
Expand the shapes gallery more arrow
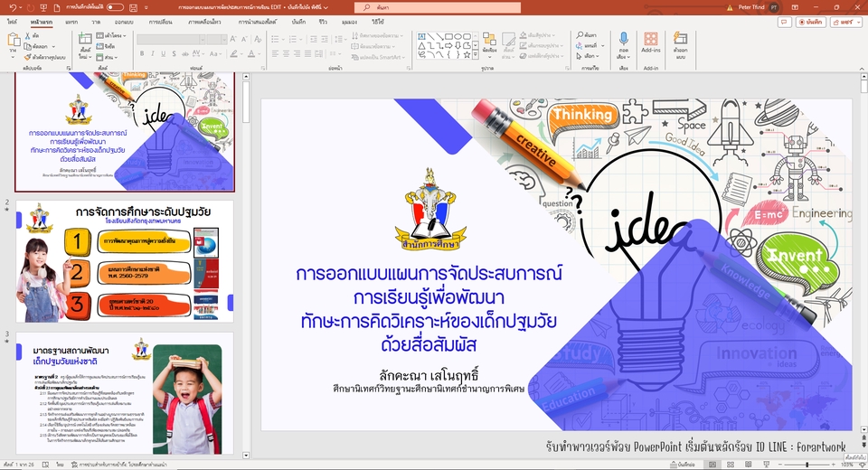click(476, 55)
